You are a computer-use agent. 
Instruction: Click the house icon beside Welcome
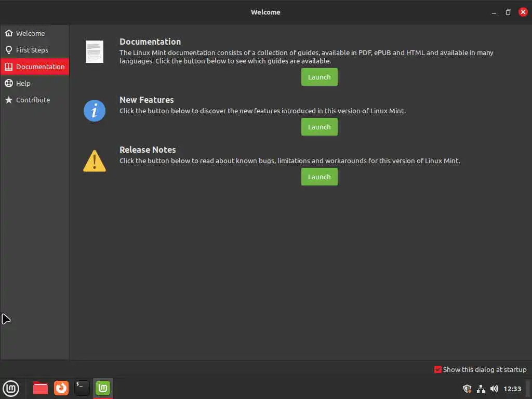point(9,33)
